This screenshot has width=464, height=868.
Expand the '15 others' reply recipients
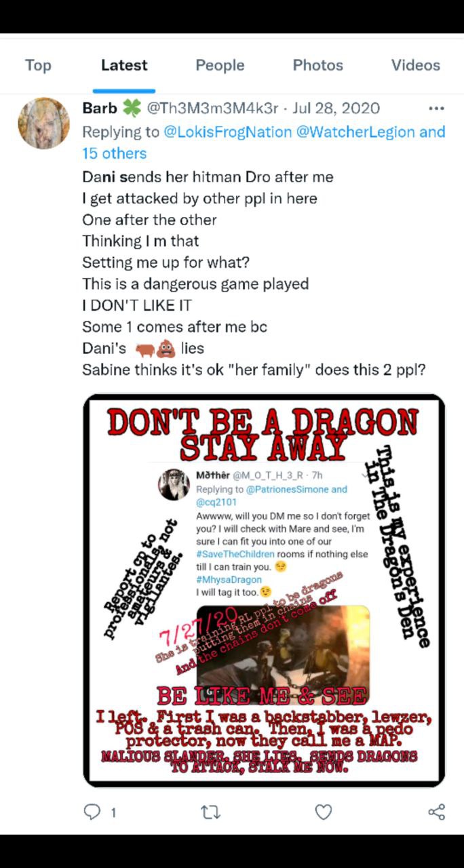pos(114,153)
